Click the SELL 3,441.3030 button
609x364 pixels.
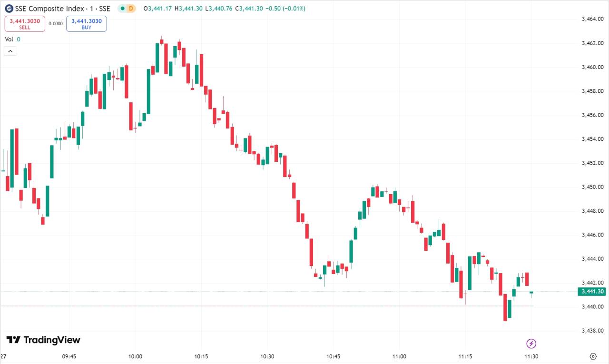[25, 24]
